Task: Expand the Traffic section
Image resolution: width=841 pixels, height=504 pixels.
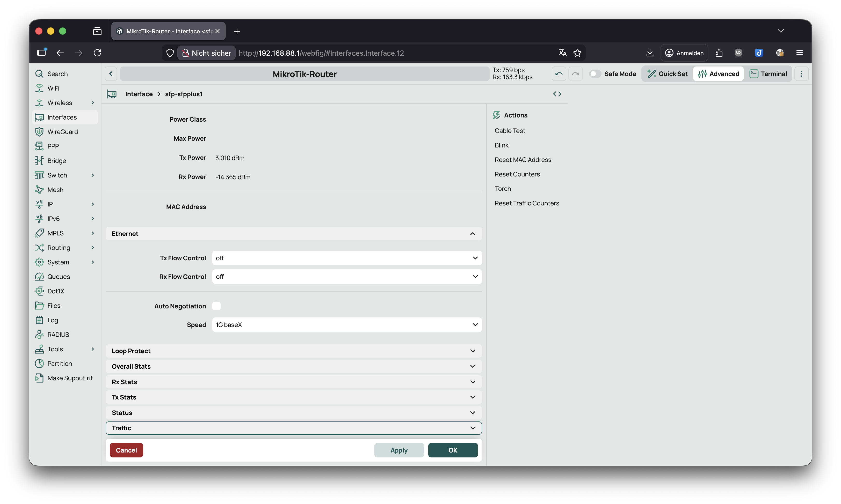Action: pos(294,428)
